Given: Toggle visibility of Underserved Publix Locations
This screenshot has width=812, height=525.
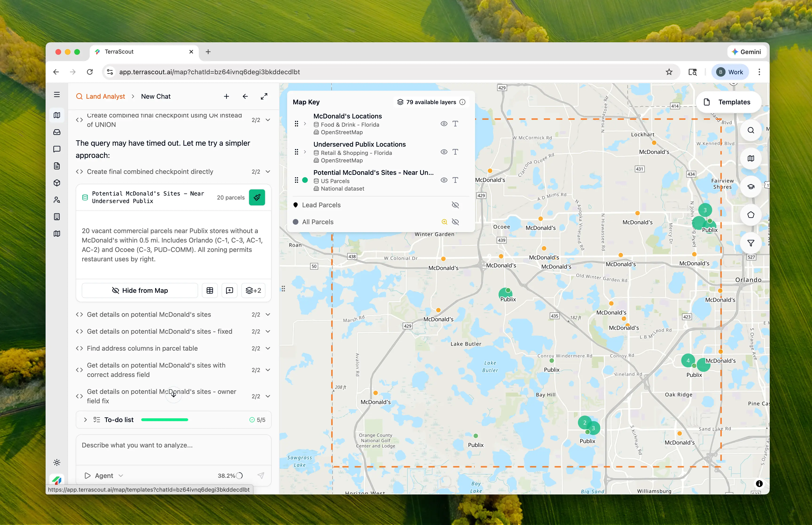Looking at the screenshot, I should [444, 152].
